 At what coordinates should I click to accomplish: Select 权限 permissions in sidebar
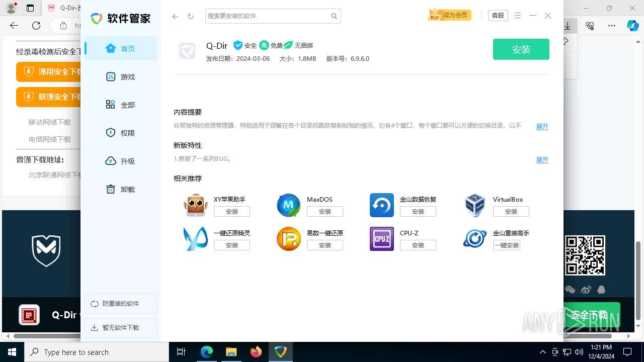[x=121, y=133]
